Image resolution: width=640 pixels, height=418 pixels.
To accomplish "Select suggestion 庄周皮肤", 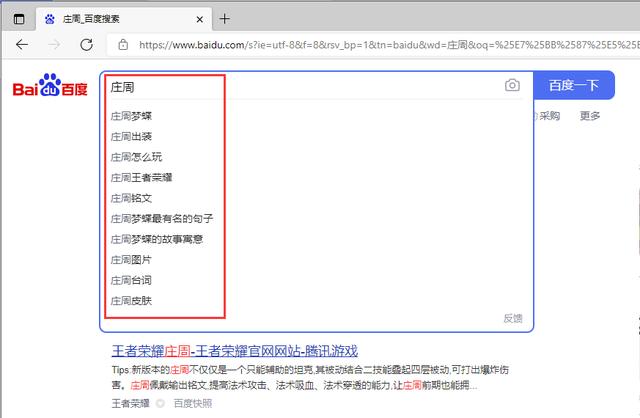I will coord(131,300).
